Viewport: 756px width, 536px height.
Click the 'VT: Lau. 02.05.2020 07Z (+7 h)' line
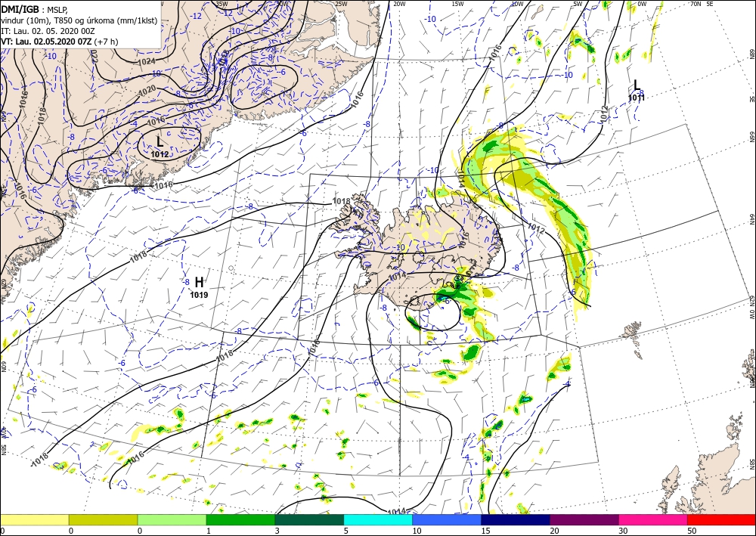(x=59, y=42)
